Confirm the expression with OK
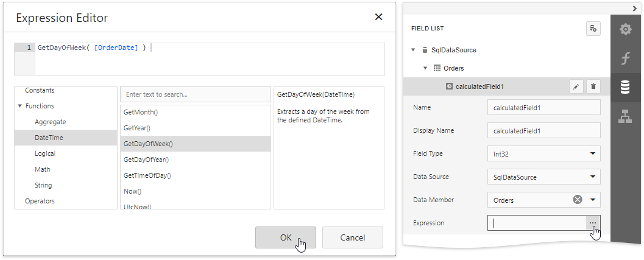The width and height of the screenshot is (644, 260). pyautogui.click(x=286, y=237)
